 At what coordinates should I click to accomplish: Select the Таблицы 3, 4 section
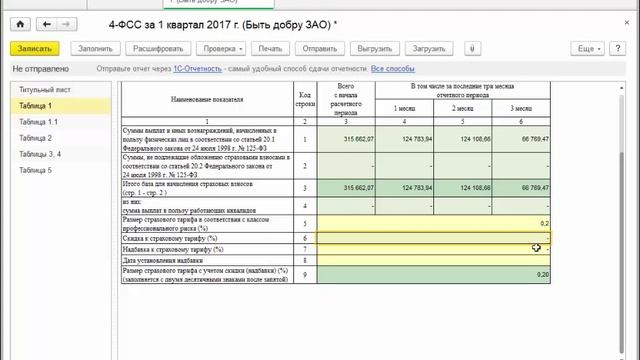pyautogui.click(x=61, y=154)
